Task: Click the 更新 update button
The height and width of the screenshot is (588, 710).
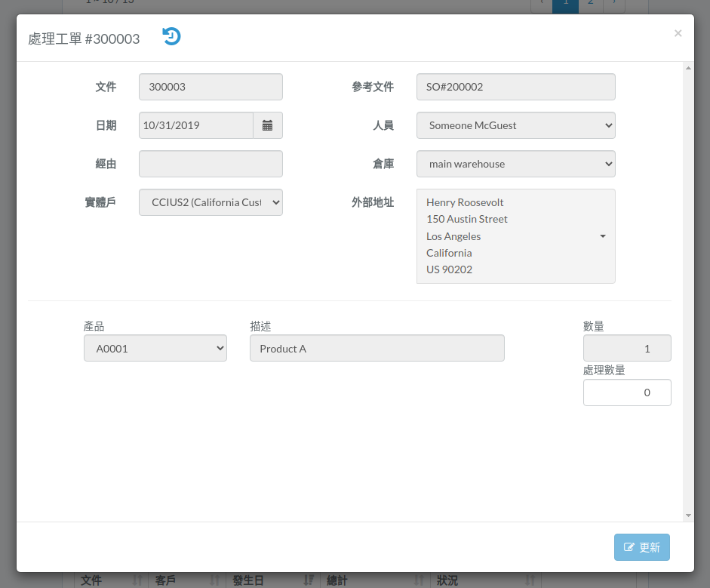Action: (641, 547)
